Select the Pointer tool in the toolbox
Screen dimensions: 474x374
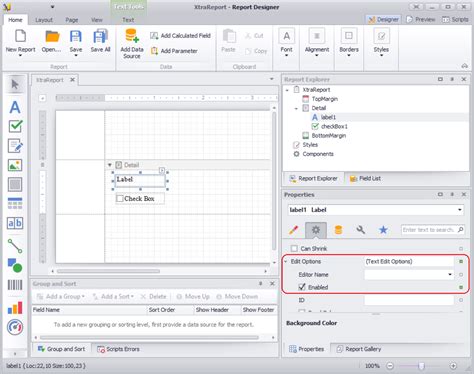coord(15,84)
